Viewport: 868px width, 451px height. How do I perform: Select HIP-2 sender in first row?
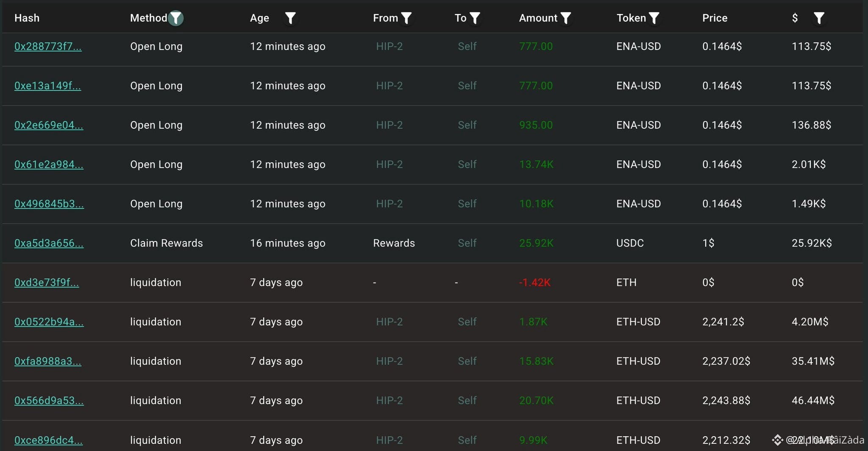(389, 46)
